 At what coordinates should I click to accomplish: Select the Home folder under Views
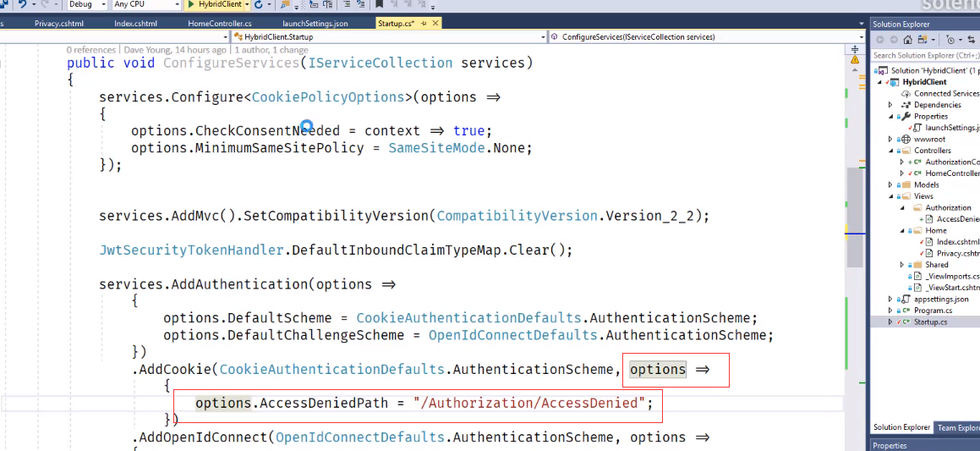click(936, 230)
